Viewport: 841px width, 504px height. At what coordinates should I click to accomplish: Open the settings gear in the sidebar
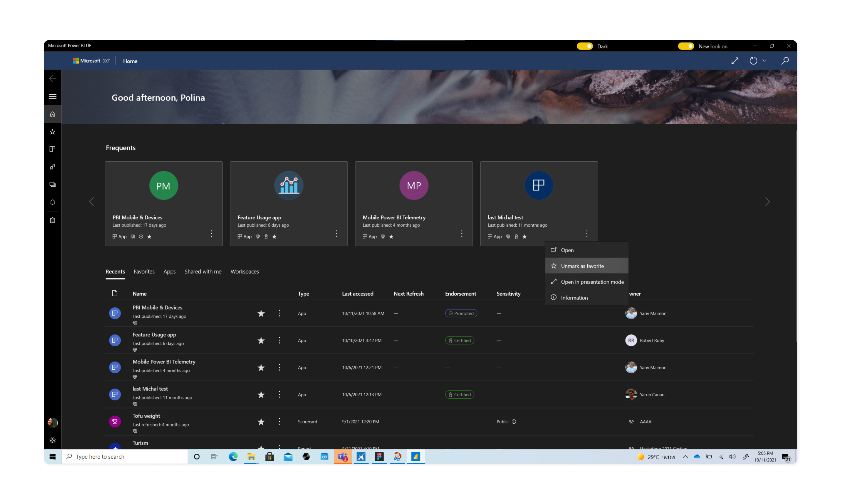tap(53, 441)
